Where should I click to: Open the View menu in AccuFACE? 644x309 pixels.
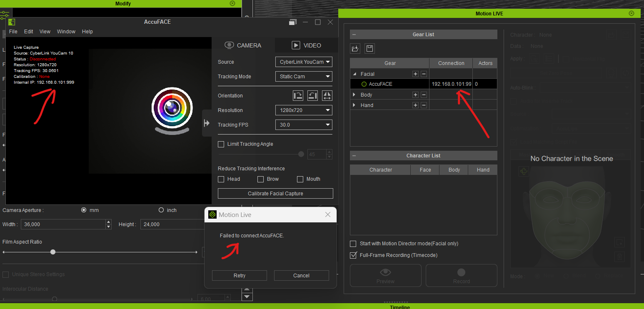(45, 32)
